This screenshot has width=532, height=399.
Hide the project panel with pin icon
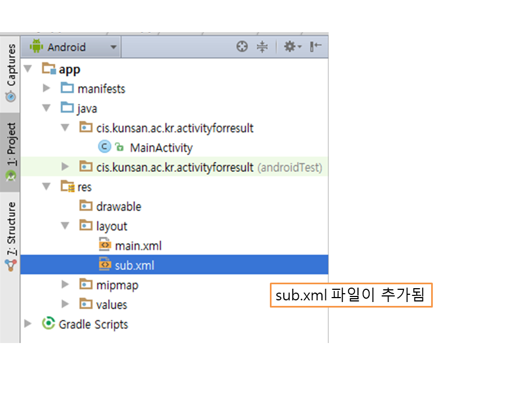[316, 47]
